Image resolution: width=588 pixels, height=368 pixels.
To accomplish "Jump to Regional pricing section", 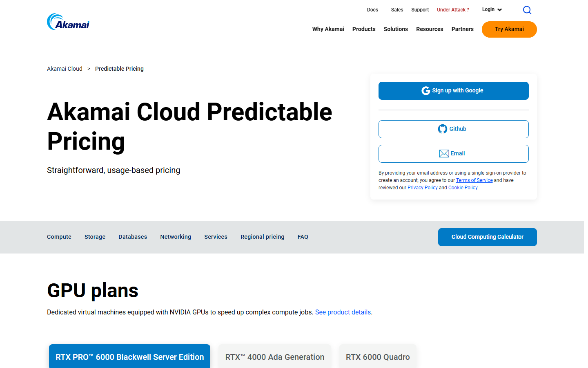I will click(x=262, y=237).
